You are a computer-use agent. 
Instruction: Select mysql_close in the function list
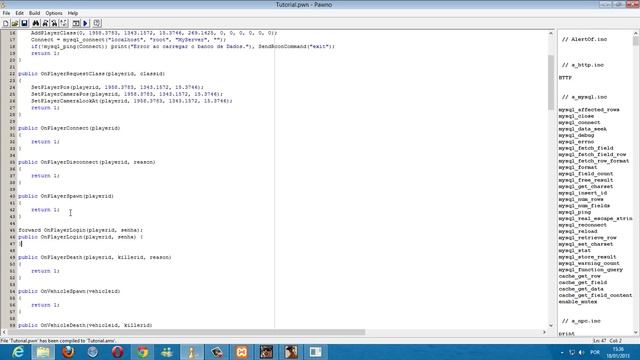(576, 116)
